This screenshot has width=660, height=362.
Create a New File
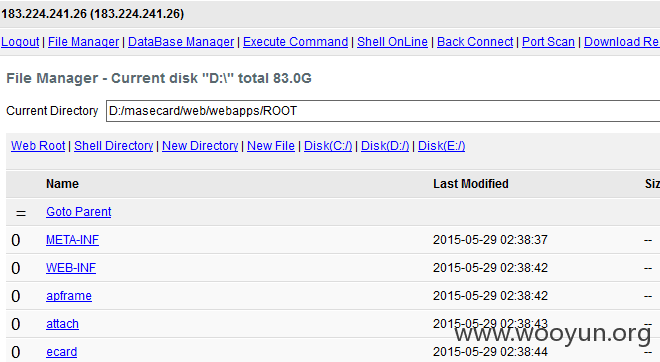pyautogui.click(x=271, y=146)
